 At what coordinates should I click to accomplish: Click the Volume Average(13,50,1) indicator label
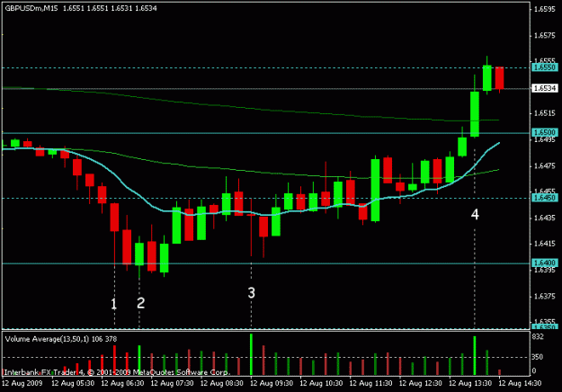(x=47, y=339)
